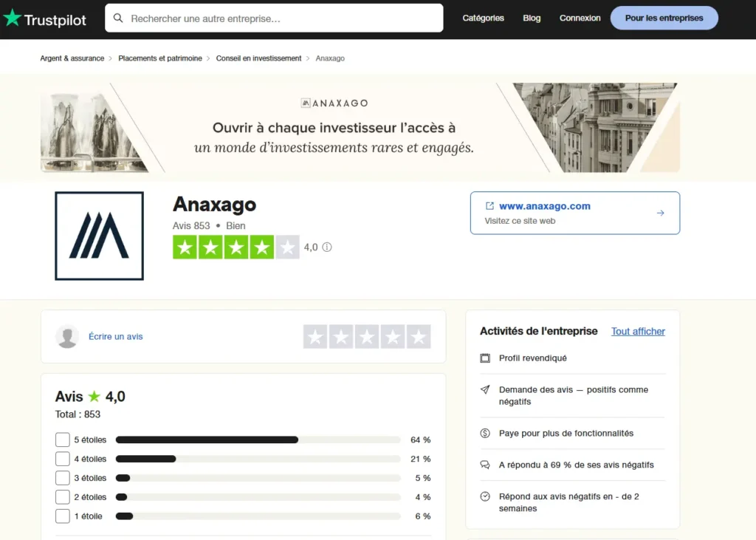The image size is (756, 540).
Task: Select the third star in the review rating widget
Action: pyautogui.click(x=367, y=336)
